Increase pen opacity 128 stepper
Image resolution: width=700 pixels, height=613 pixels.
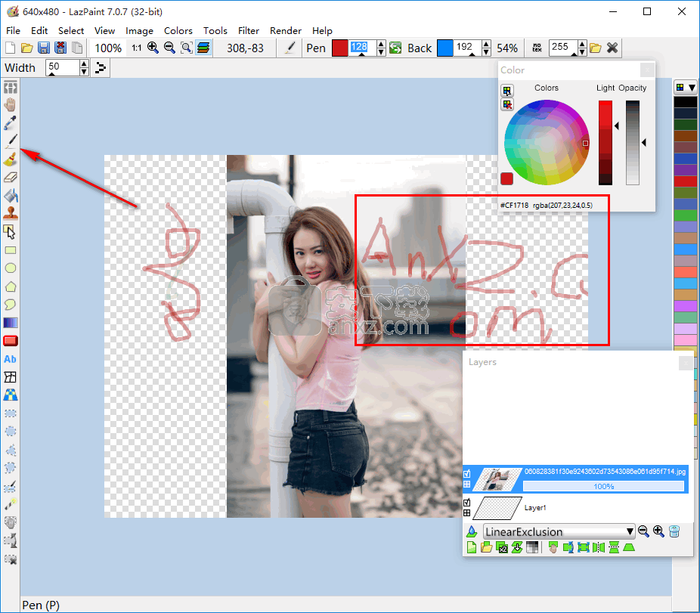(x=381, y=44)
